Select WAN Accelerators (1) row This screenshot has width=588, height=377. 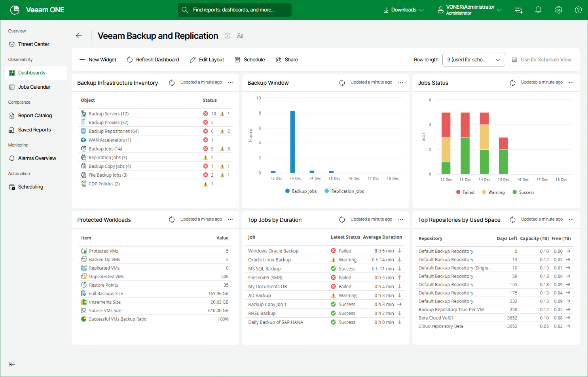pyautogui.click(x=156, y=140)
